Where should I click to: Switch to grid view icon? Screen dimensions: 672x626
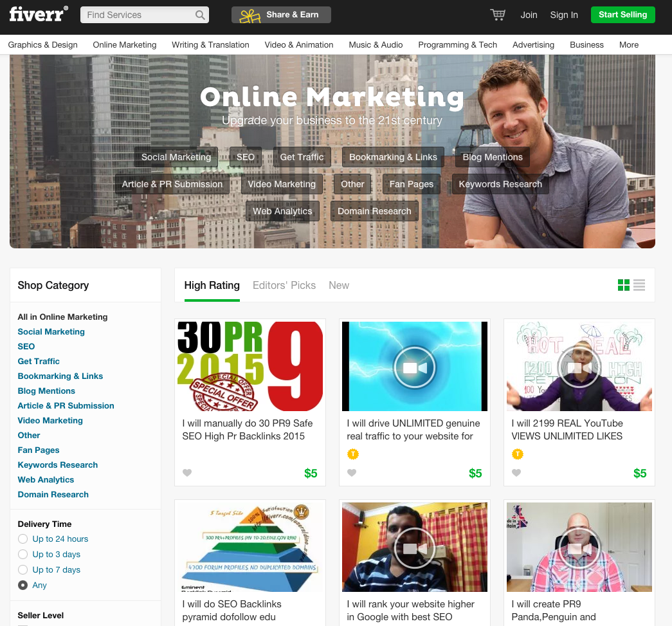tap(624, 285)
